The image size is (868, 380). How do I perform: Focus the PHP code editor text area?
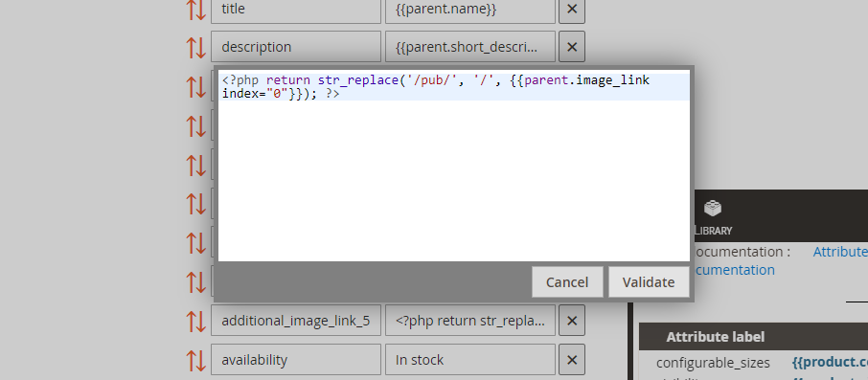454,166
